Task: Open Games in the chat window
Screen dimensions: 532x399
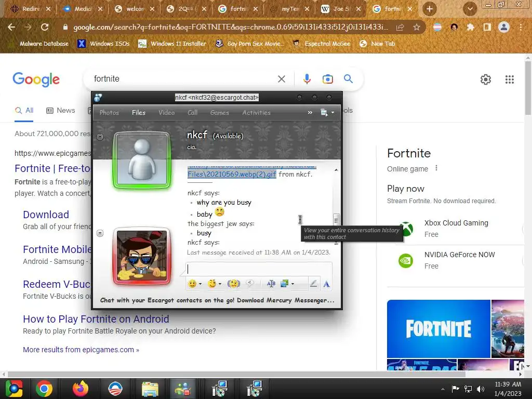Action: 220,113
